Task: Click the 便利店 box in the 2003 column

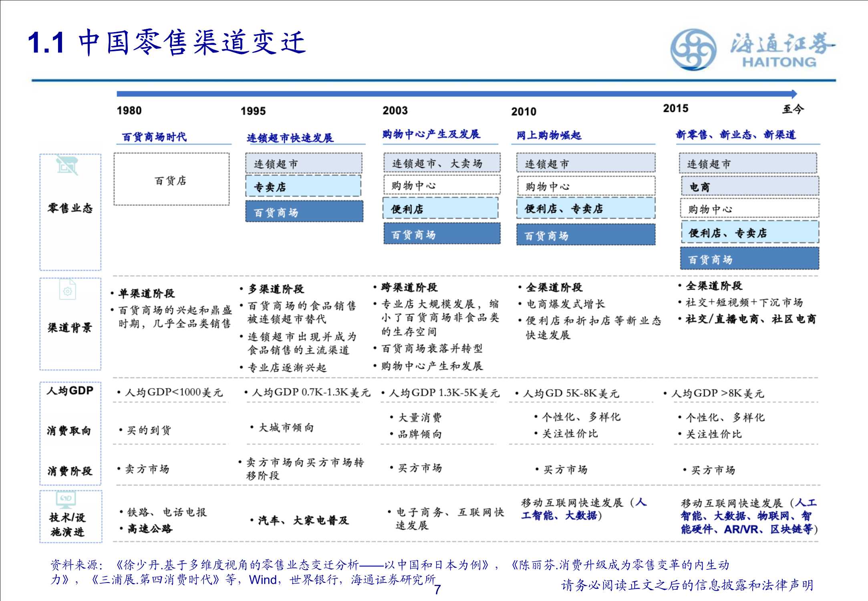Action: pos(441,208)
